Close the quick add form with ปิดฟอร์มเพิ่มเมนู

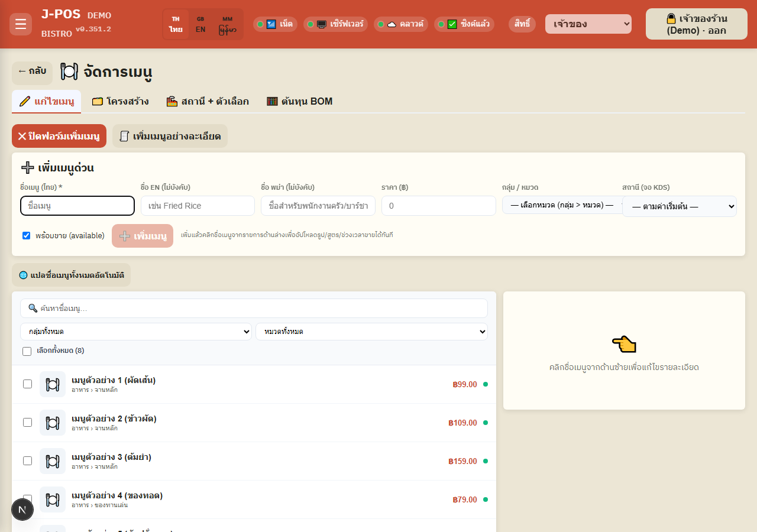[59, 136]
